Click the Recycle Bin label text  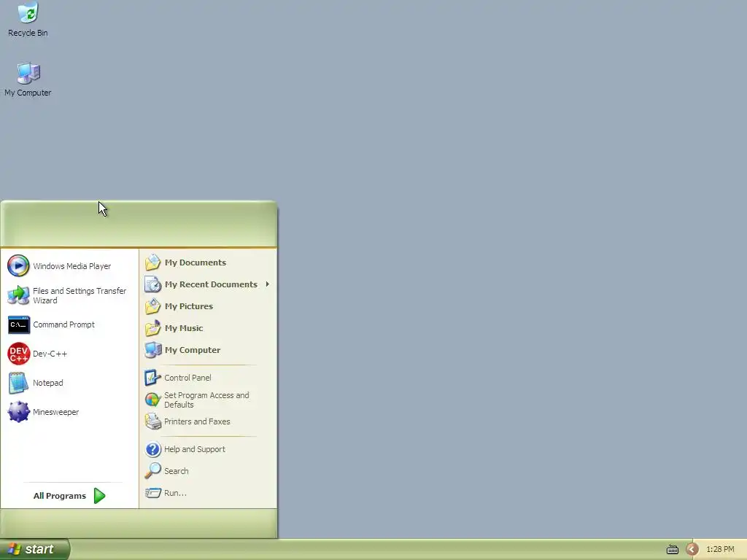(x=28, y=33)
